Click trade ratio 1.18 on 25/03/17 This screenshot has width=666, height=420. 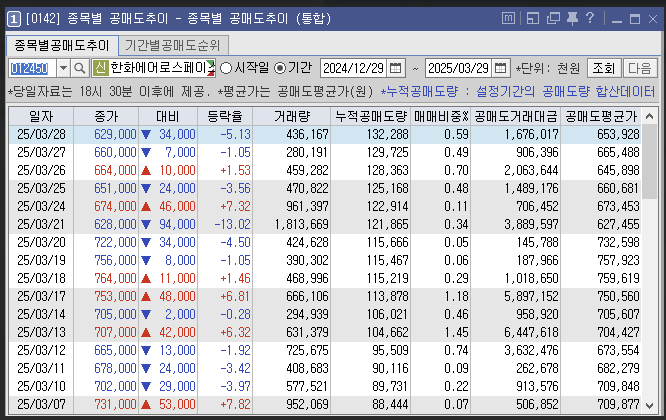(x=457, y=296)
